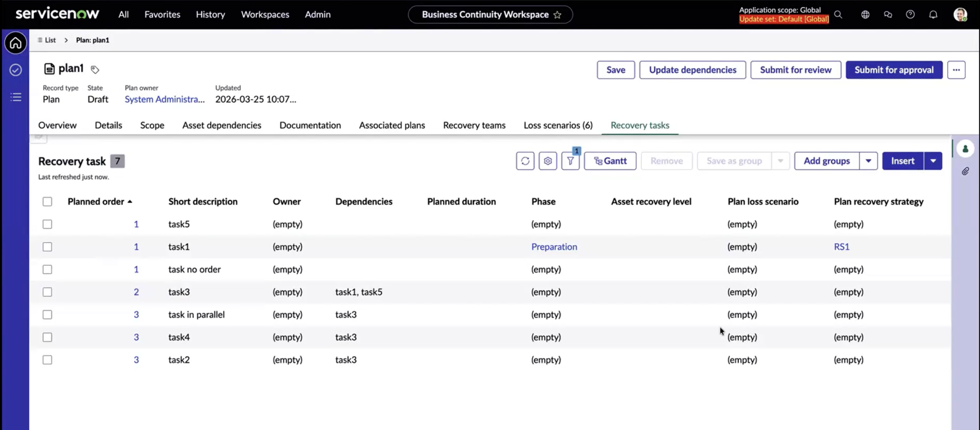Switch to the Recovery teams tab
Viewport: 980px width, 430px height.
tap(474, 125)
